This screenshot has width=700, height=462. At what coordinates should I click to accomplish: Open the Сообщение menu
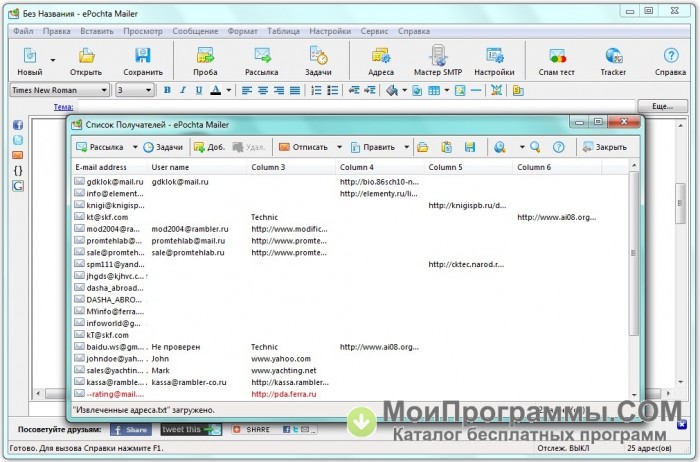(x=195, y=31)
